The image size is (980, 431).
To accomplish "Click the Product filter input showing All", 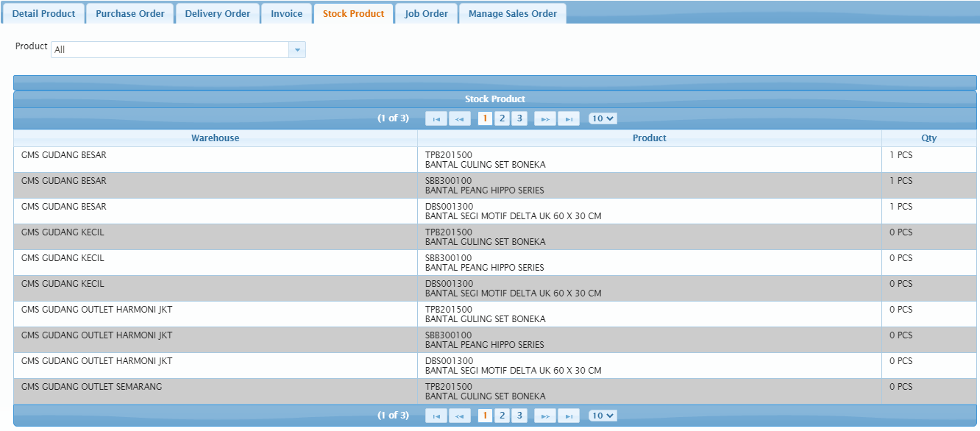I will [170, 50].
